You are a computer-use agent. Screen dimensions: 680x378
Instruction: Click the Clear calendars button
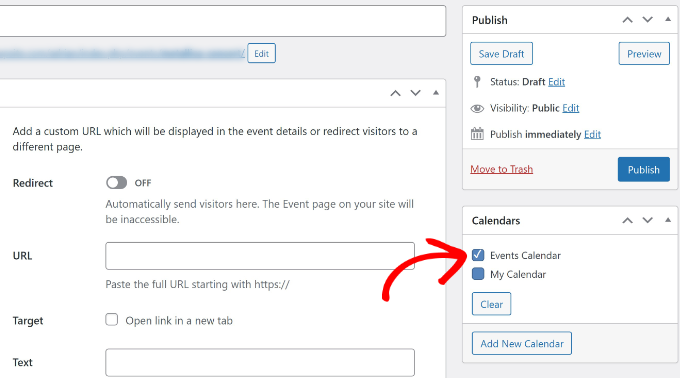click(x=491, y=304)
